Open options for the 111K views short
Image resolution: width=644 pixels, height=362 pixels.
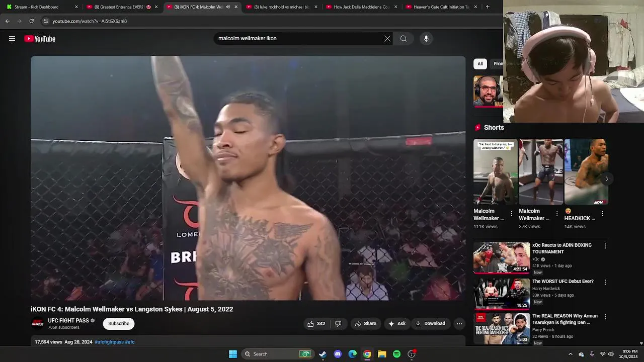512,214
